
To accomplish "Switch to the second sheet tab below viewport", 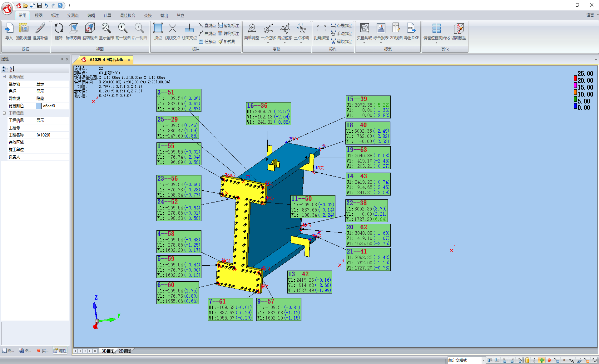I will (x=125, y=351).
